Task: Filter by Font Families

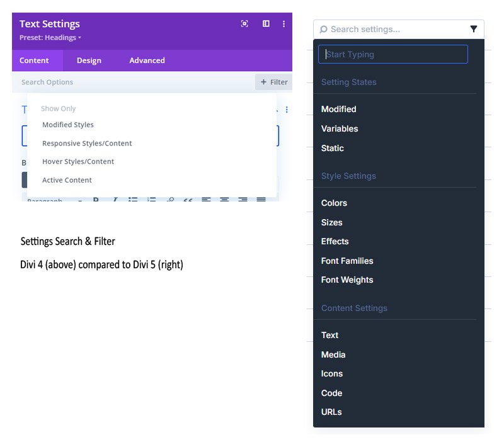Action: 347,261
